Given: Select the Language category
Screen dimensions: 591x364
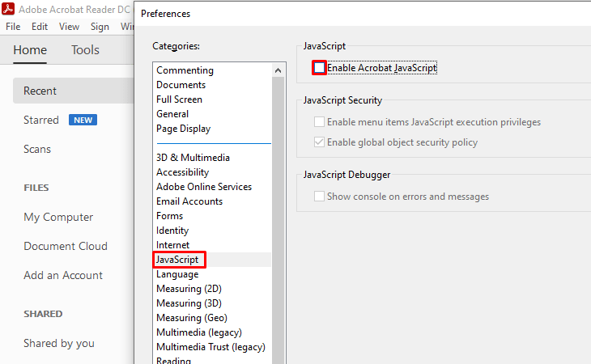Looking at the screenshot, I should click(x=177, y=274).
